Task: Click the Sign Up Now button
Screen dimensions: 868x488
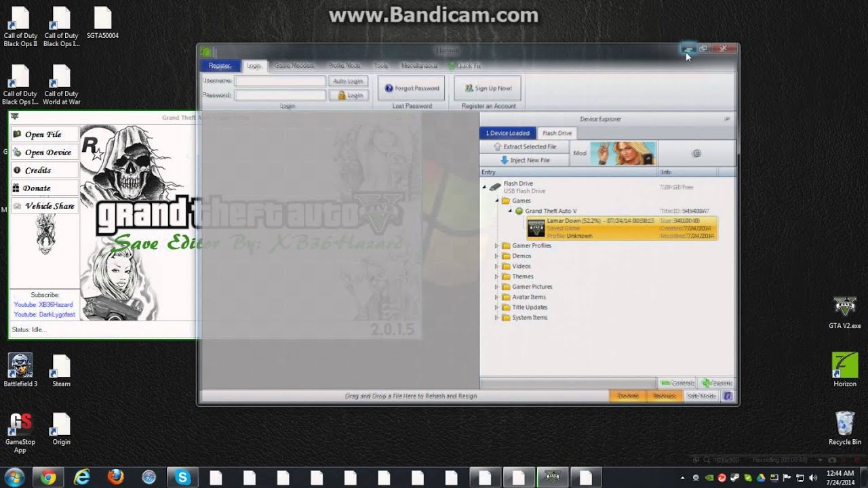Action: [x=488, y=88]
